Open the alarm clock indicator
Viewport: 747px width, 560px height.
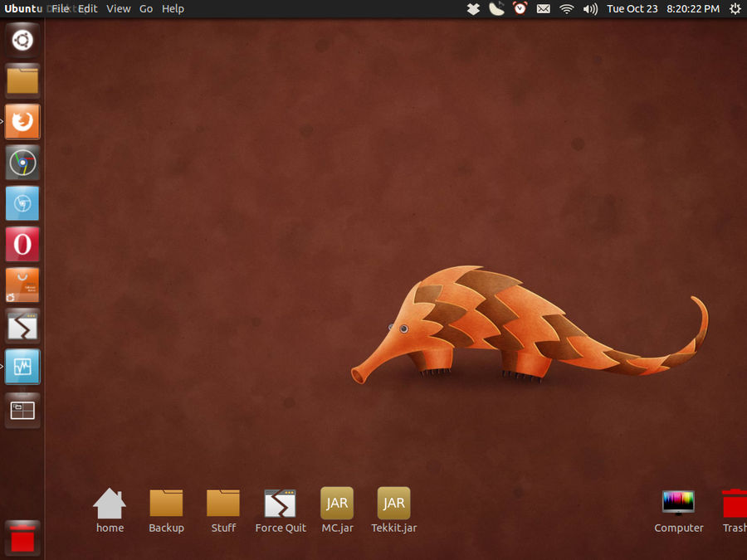point(520,8)
